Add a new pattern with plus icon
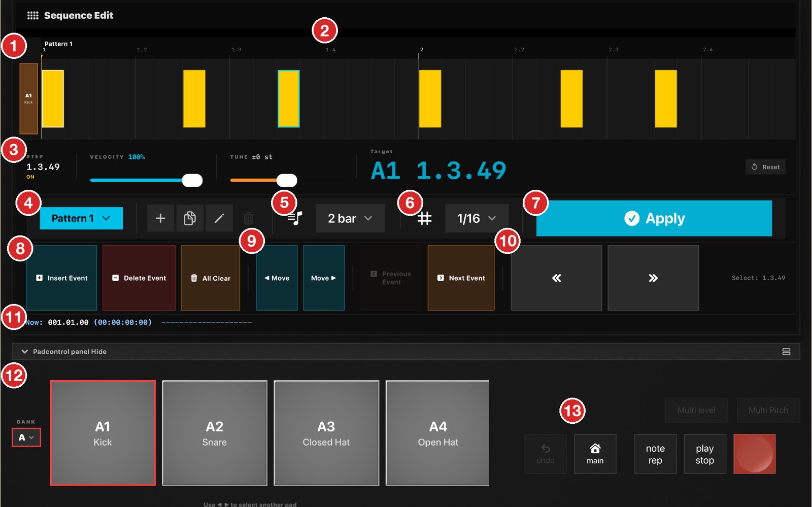The width and height of the screenshot is (812, 507). [x=160, y=218]
